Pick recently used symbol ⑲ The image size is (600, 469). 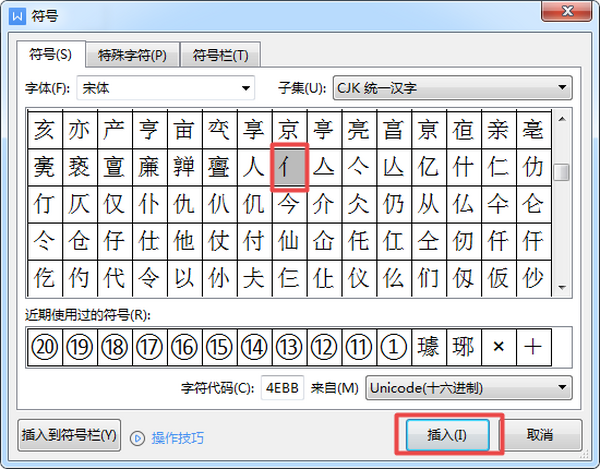[x=80, y=347]
